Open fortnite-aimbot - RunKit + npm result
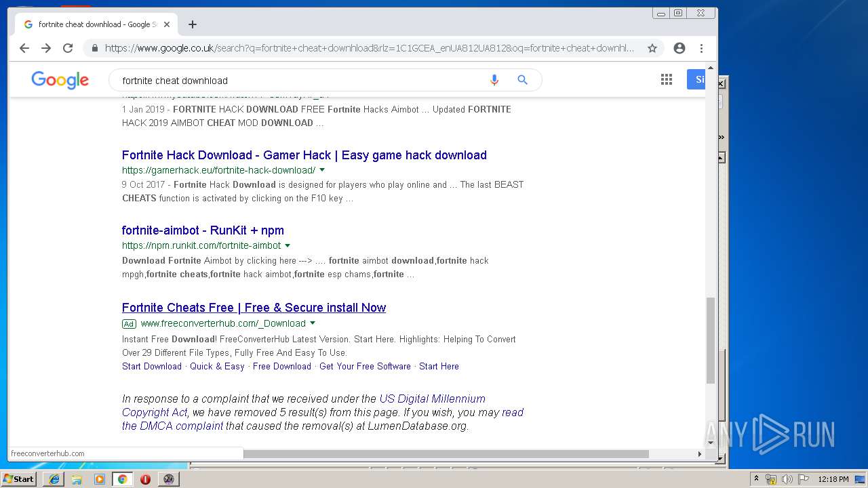The image size is (868, 488). [x=203, y=230]
